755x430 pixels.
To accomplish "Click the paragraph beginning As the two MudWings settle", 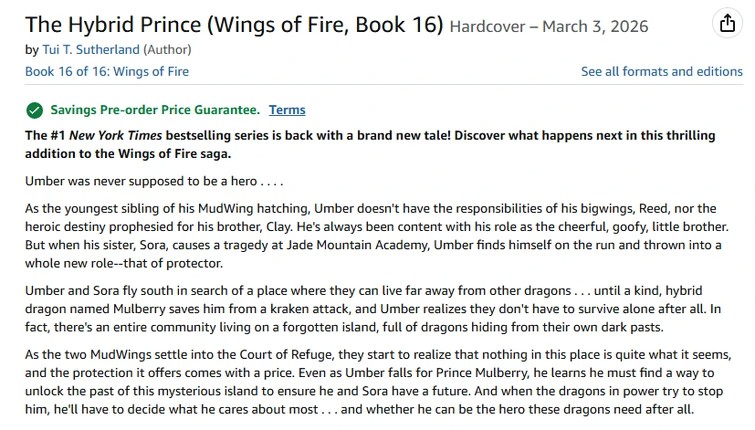I will (377, 383).
